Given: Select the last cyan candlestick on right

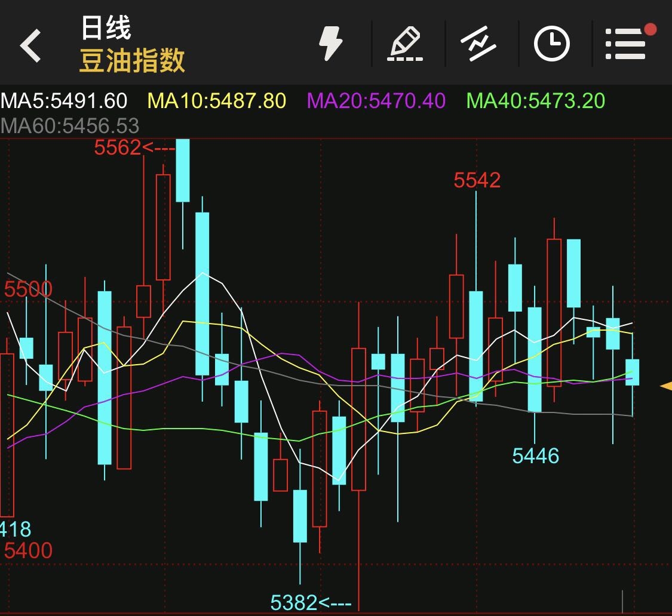Looking at the screenshot, I should coord(633,372).
